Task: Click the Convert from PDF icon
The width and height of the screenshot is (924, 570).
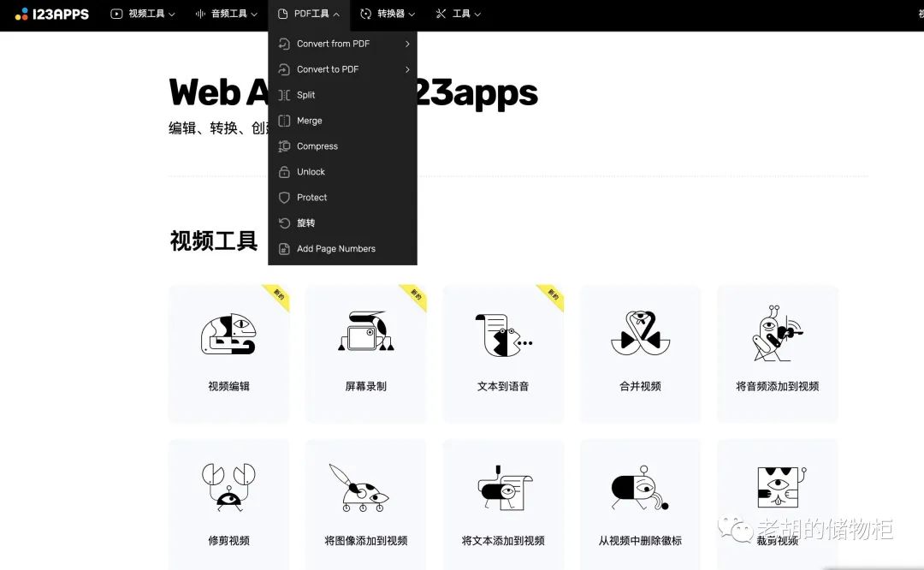Action: (284, 44)
